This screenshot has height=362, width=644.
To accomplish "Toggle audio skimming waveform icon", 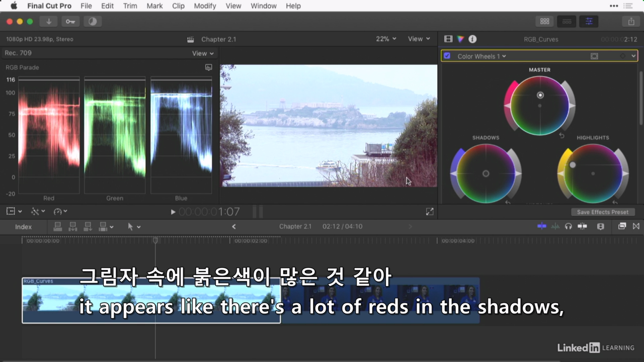I will [x=555, y=226].
